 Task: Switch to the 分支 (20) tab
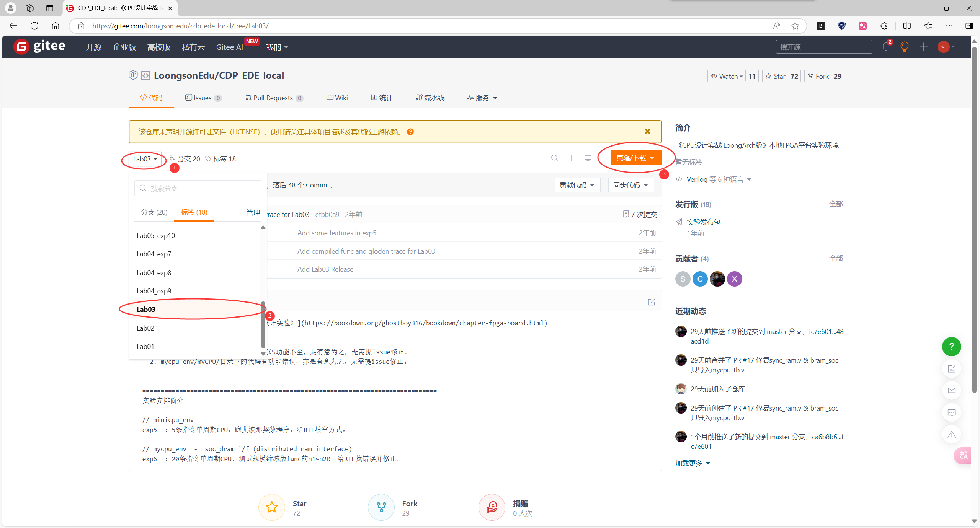pos(154,212)
